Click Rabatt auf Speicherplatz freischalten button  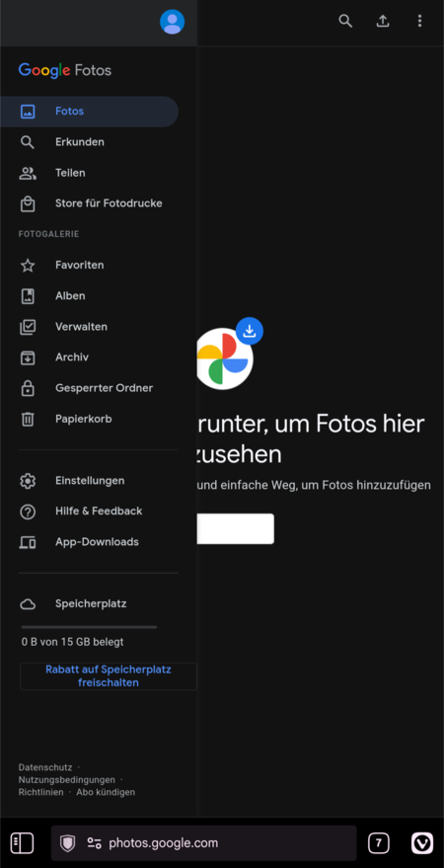click(x=109, y=676)
